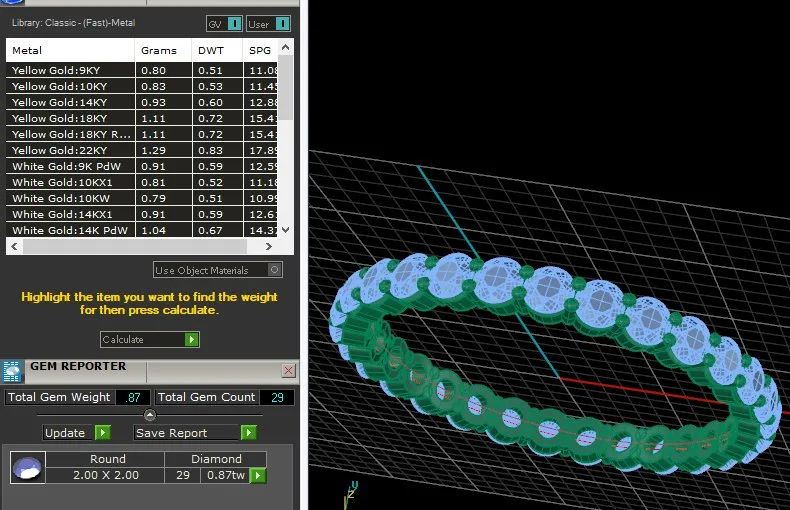Image resolution: width=790 pixels, height=510 pixels.
Task: Click the green arrow on Calculate
Action: [x=191, y=340]
